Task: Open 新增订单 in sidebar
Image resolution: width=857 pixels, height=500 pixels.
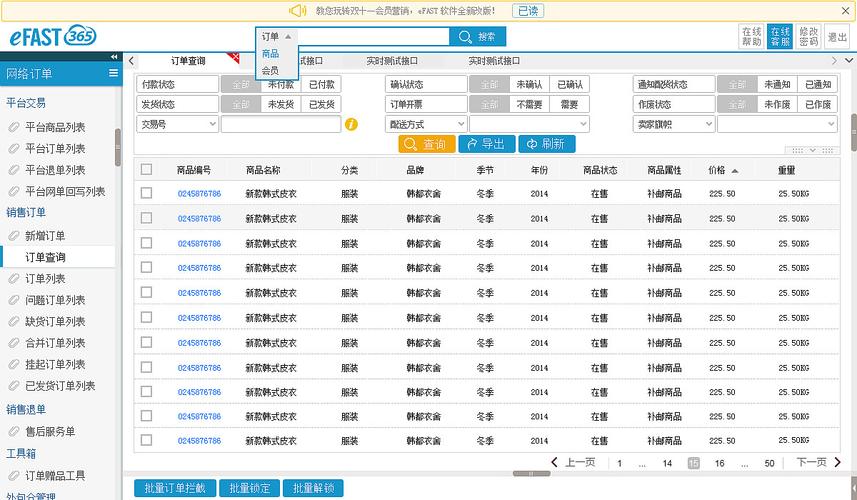Action: (x=45, y=236)
